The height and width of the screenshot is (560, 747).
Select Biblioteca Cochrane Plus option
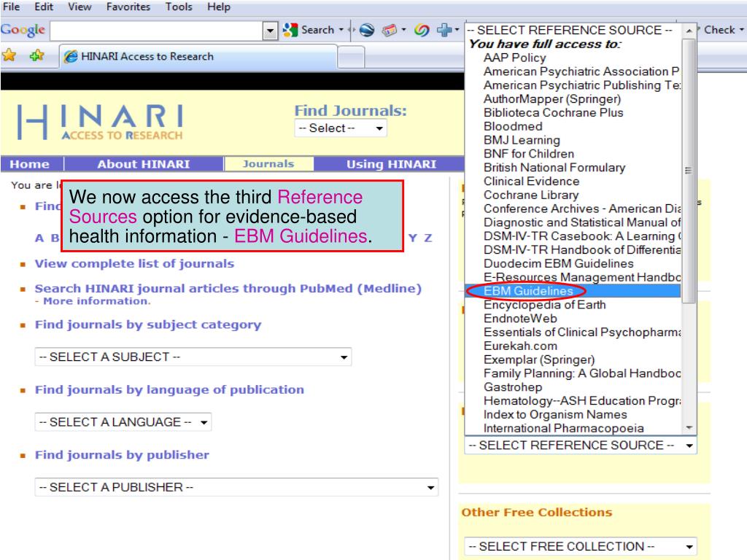pyautogui.click(x=573, y=112)
